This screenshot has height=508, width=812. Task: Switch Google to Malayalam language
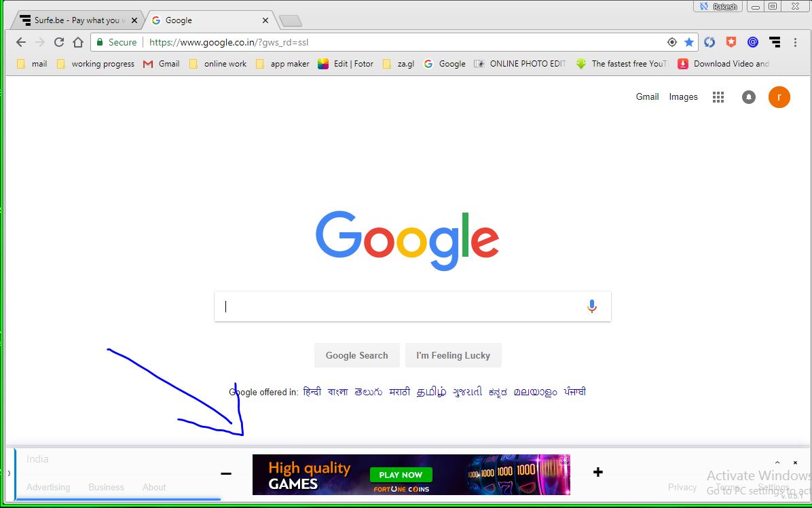coord(536,392)
